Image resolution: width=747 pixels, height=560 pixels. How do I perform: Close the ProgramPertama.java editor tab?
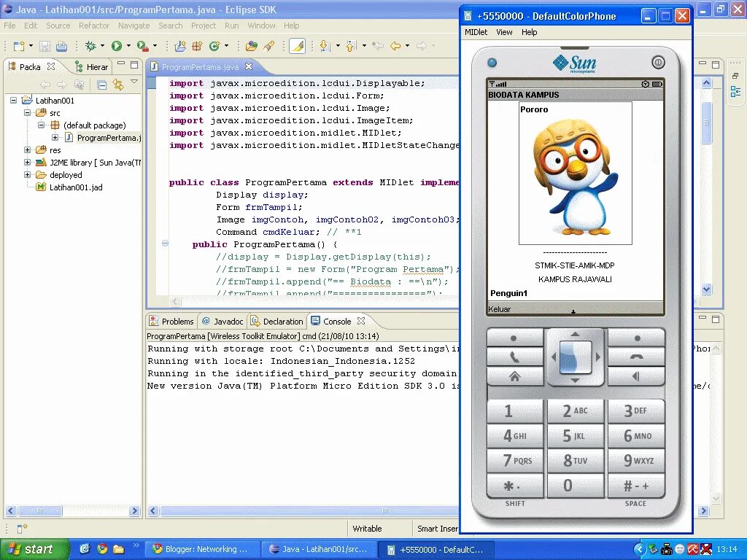pos(249,66)
